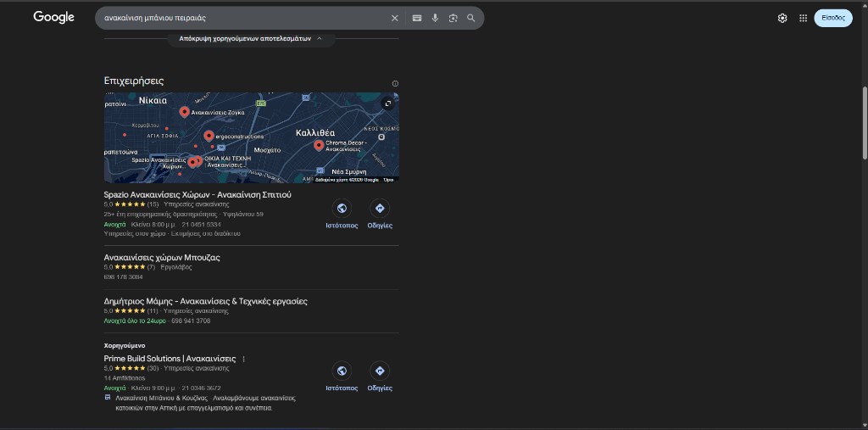
Task: Click the Καλλιθέα label on map
Action: (x=315, y=133)
